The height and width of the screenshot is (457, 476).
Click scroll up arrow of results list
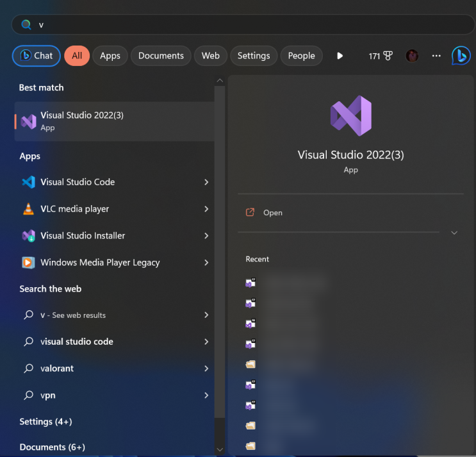click(220, 81)
